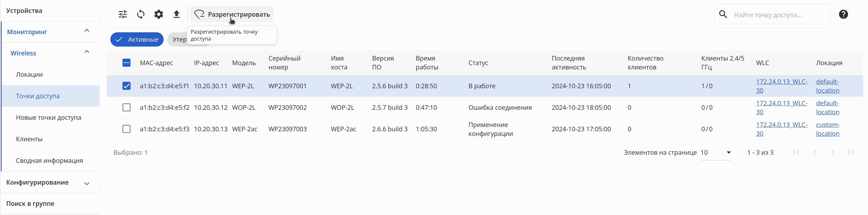Click the search magnifier icon
868x215 pixels.
tap(723, 14)
